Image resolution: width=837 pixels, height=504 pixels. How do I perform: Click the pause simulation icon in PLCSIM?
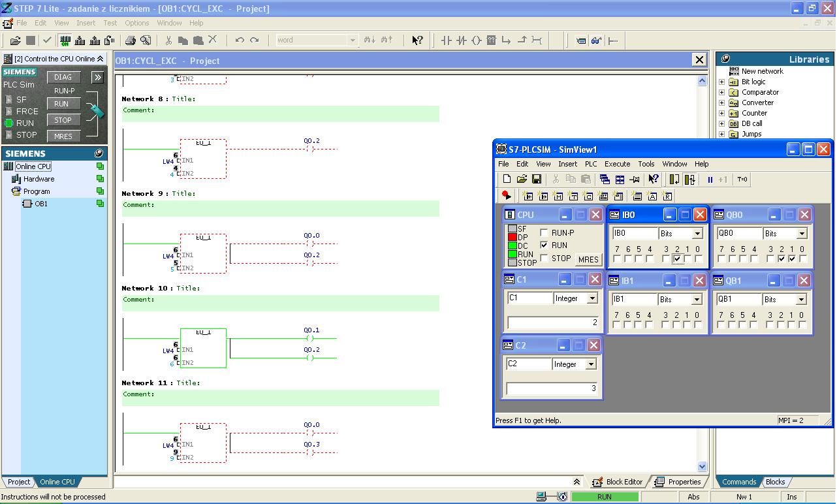(710, 180)
